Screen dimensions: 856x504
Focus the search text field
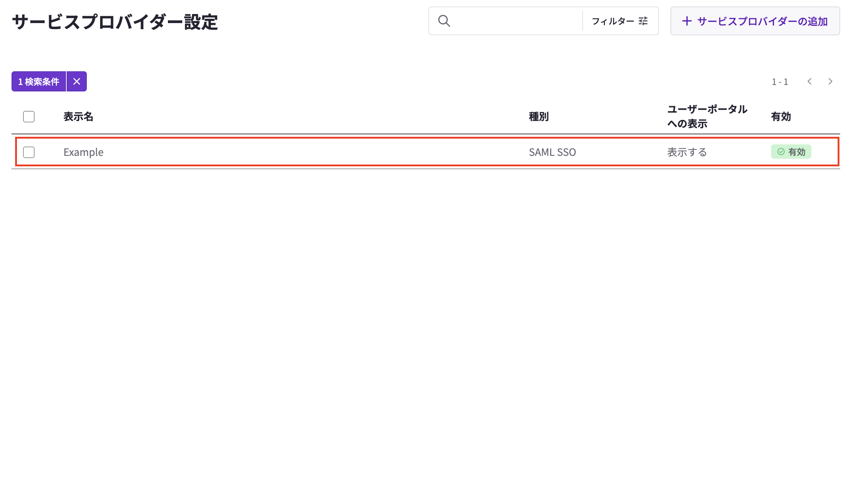(515, 21)
